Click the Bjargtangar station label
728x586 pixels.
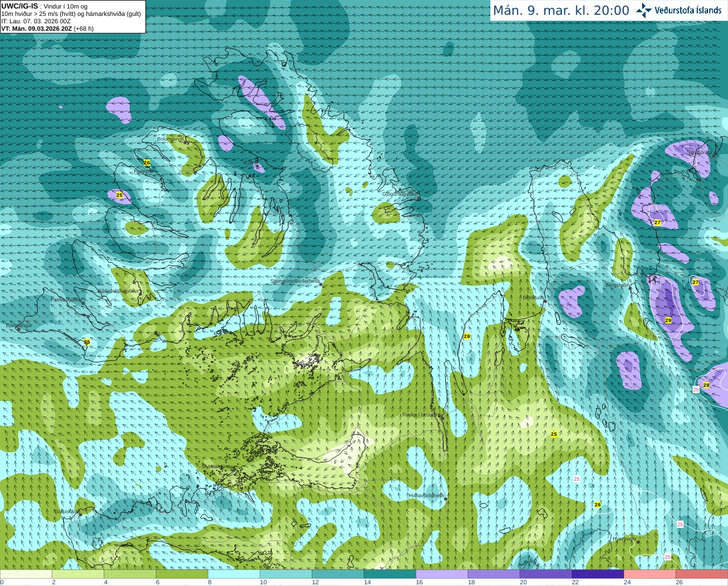[19, 326]
